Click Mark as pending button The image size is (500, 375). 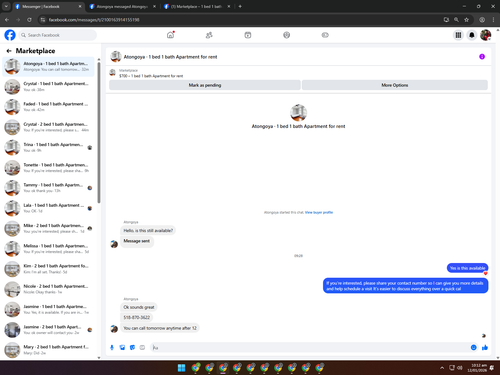click(x=205, y=85)
